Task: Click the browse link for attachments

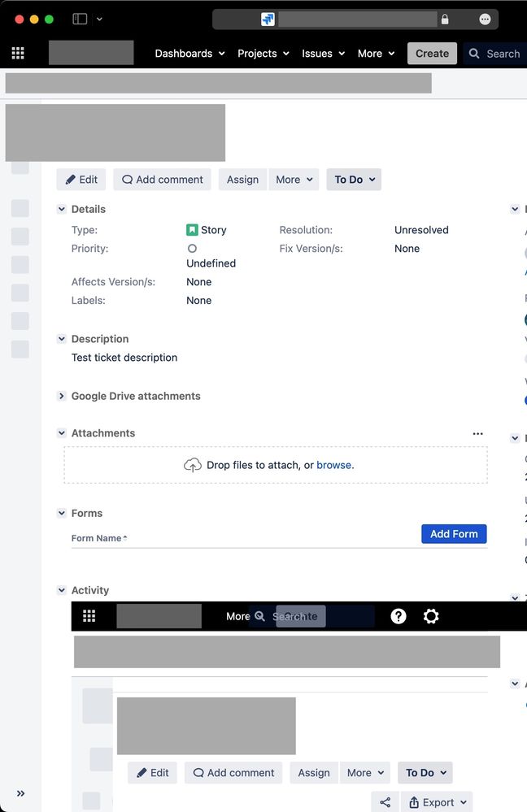Action: 333,465
